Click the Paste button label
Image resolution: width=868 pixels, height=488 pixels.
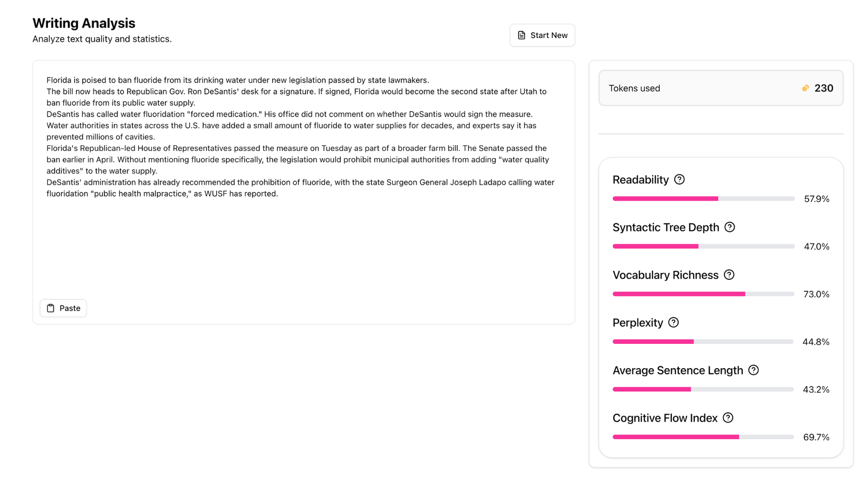click(x=70, y=308)
